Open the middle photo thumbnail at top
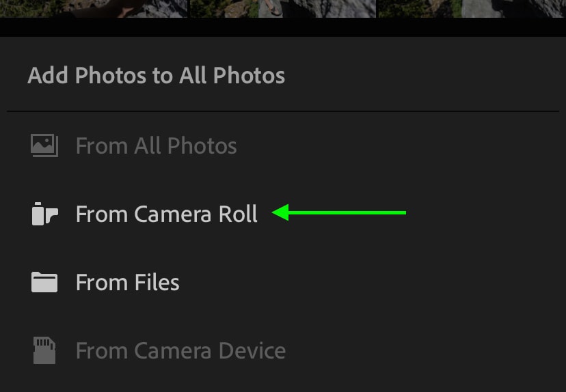The height and width of the screenshot is (392, 566). click(282, 9)
